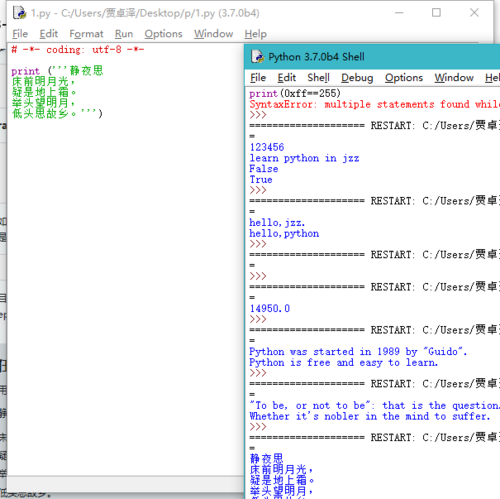
Task: Open the Format menu
Action: 86,34
